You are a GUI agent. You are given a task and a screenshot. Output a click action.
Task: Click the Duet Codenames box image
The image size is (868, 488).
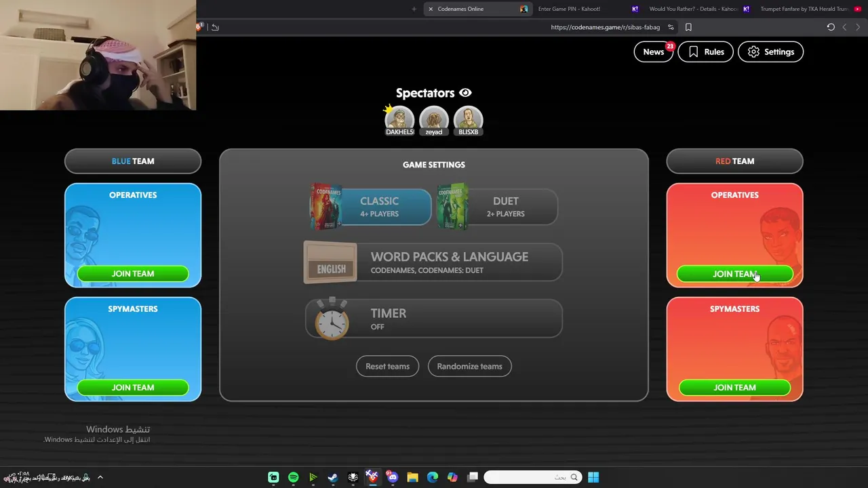tap(452, 207)
